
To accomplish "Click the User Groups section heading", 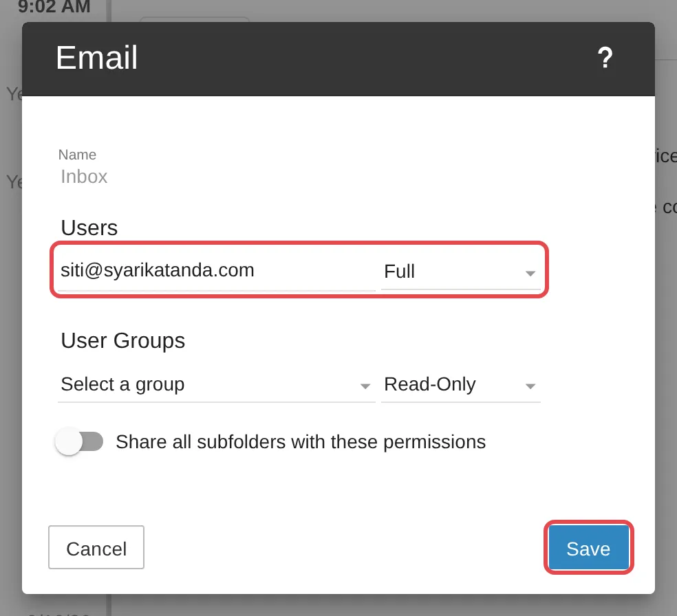I will pyautogui.click(x=122, y=341).
